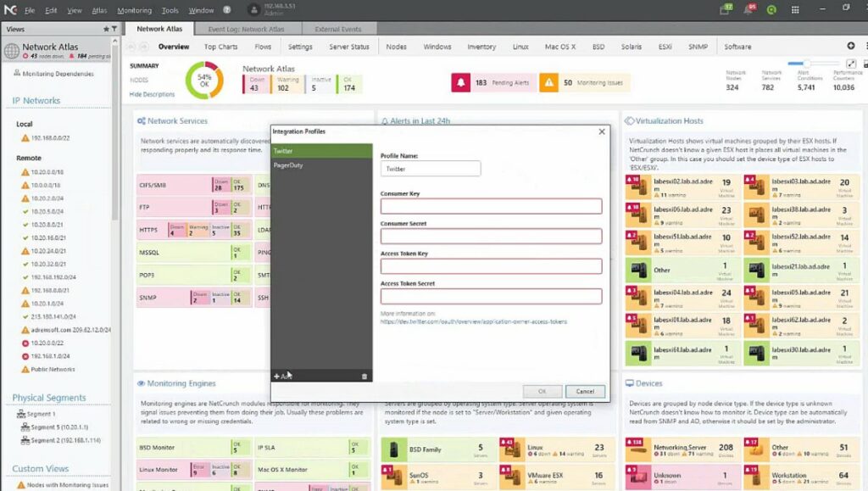Click the Cancel button in the dialog
Image resolution: width=868 pixels, height=491 pixels.
(586, 391)
